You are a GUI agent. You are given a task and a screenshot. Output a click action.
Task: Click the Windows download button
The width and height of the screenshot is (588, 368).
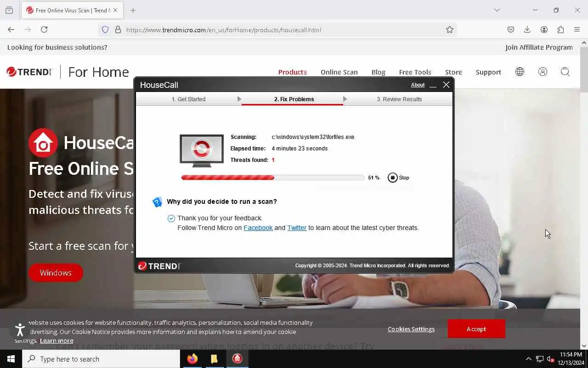(x=56, y=273)
